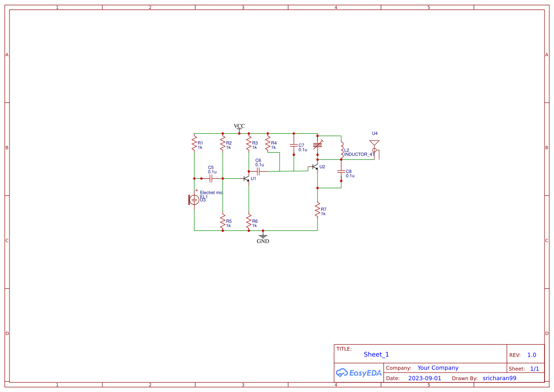Screen dimensions: 554x392
Task: Click the antenna symbol U4
Action: pyautogui.click(x=374, y=143)
